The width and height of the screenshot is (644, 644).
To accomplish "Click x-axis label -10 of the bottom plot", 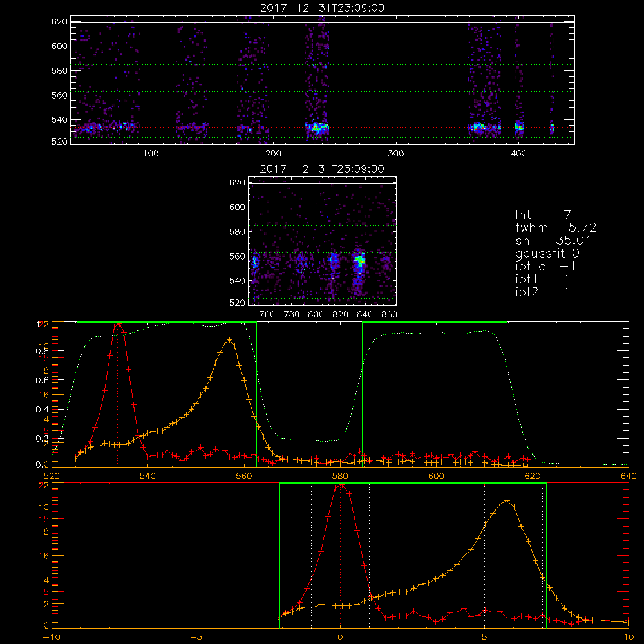I will tap(51, 638).
